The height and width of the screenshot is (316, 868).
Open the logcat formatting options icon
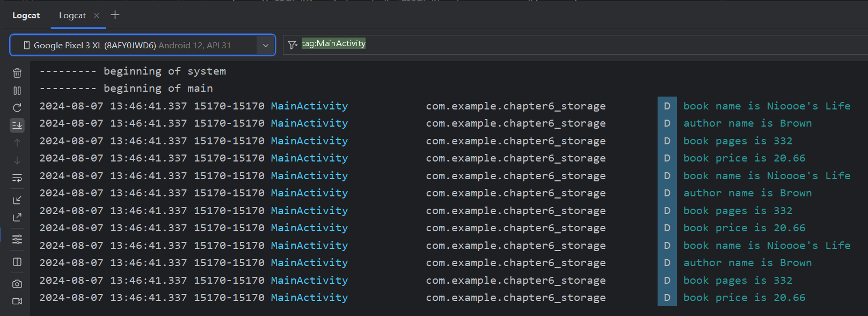click(x=17, y=239)
